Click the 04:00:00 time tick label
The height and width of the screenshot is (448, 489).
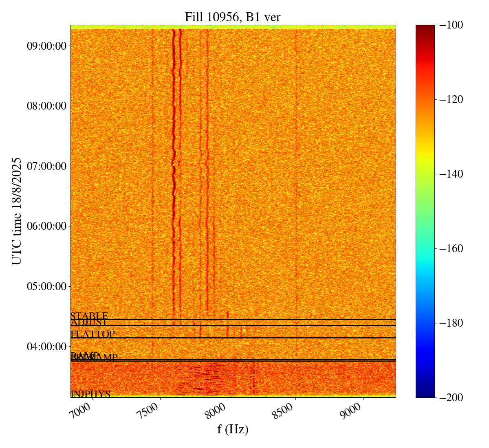(46, 346)
